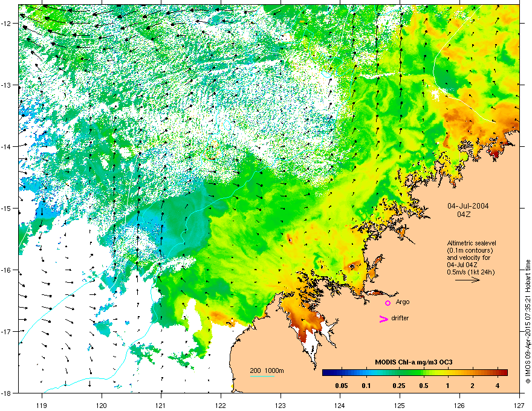Click latitude axis label '-13'
Screen dimensions: 532x411
coord(7,85)
